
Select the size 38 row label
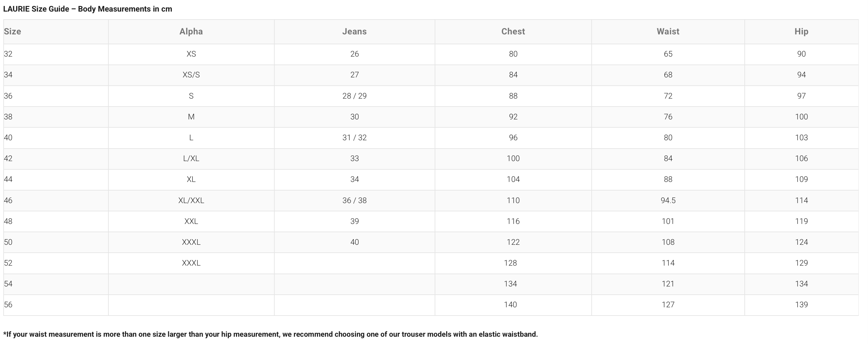click(x=8, y=117)
